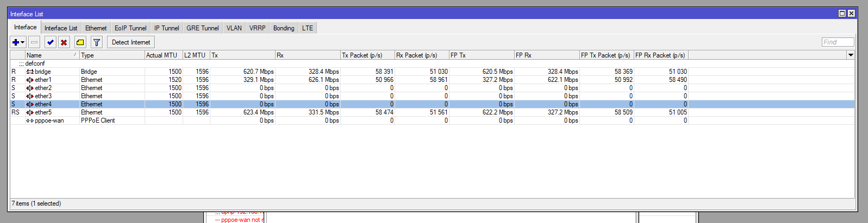Click the 1520 Actual MTU value
This screenshot has height=223, width=868.
(x=175, y=80)
